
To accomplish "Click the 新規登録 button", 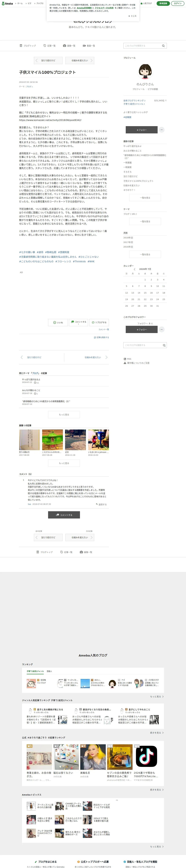I will [x=163, y=3].
